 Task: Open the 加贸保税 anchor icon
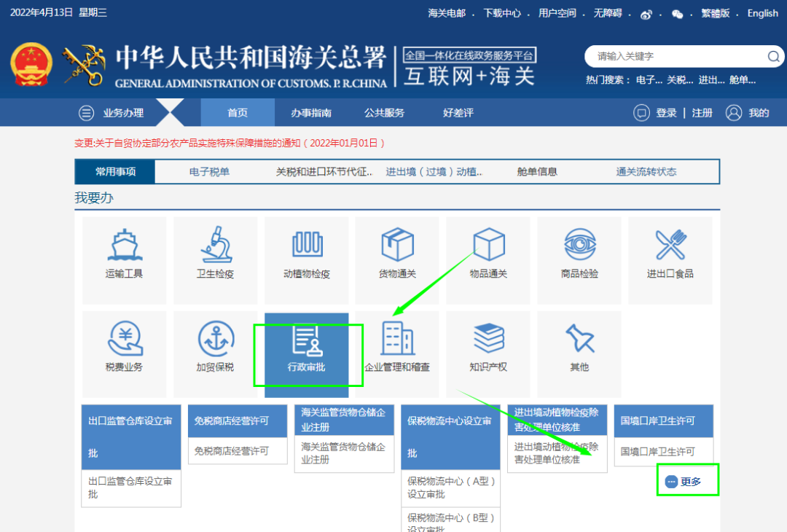(216, 339)
